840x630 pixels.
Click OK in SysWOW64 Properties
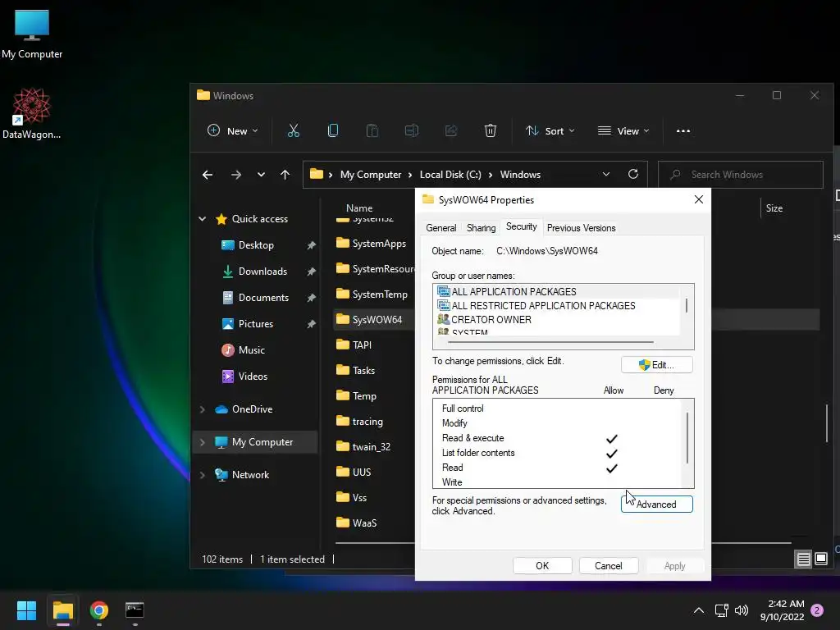click(542, 566)
